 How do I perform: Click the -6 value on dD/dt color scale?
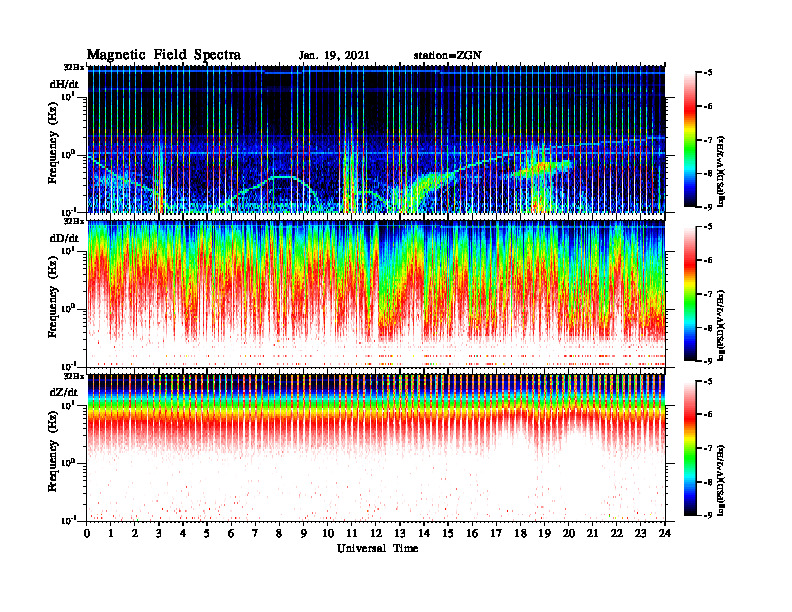[708, 260]
